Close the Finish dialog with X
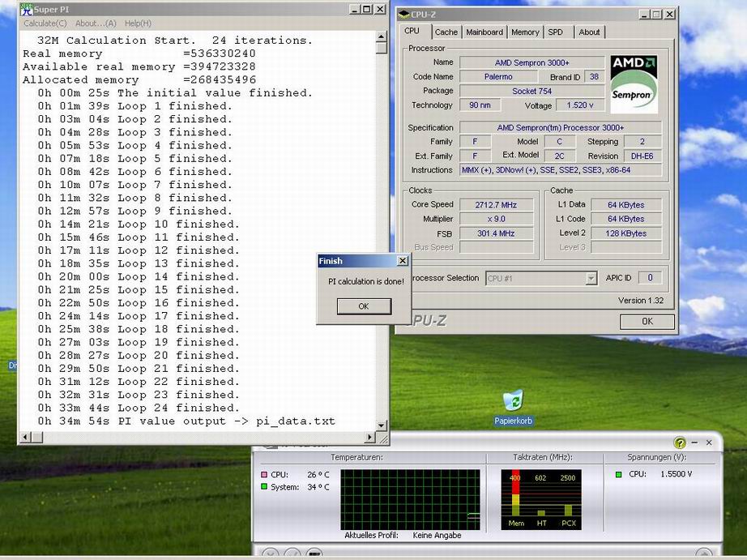This screenshot has width=747, height=560. pyautogui.click(x=403, y=261)
